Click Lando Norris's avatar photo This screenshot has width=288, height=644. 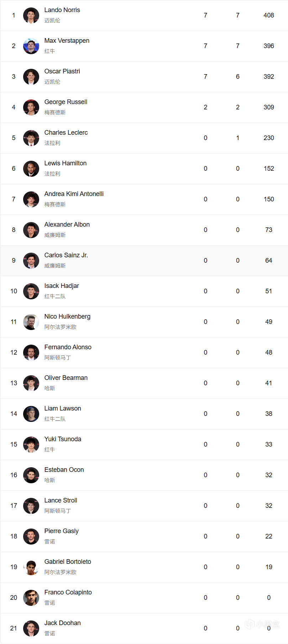pyautogui.click(x=31, y=15)
